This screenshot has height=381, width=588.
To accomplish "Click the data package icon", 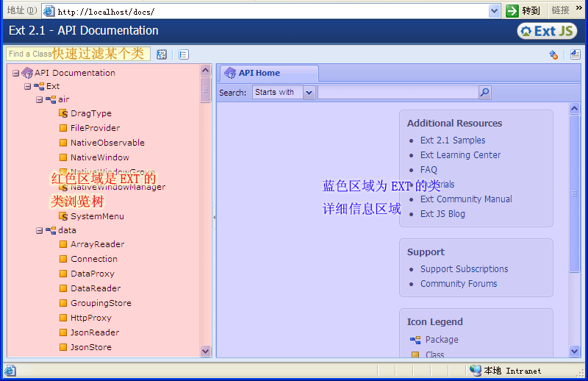I will (x=51, y=230).
